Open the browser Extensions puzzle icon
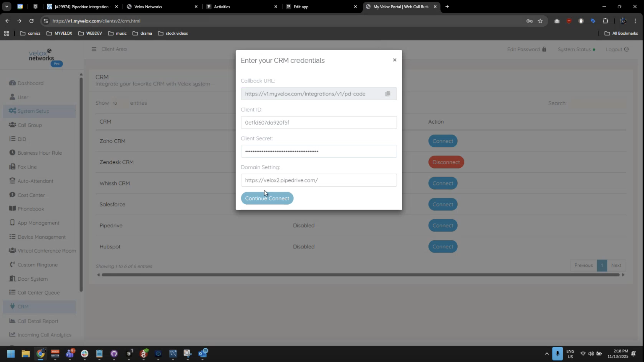 605,21
